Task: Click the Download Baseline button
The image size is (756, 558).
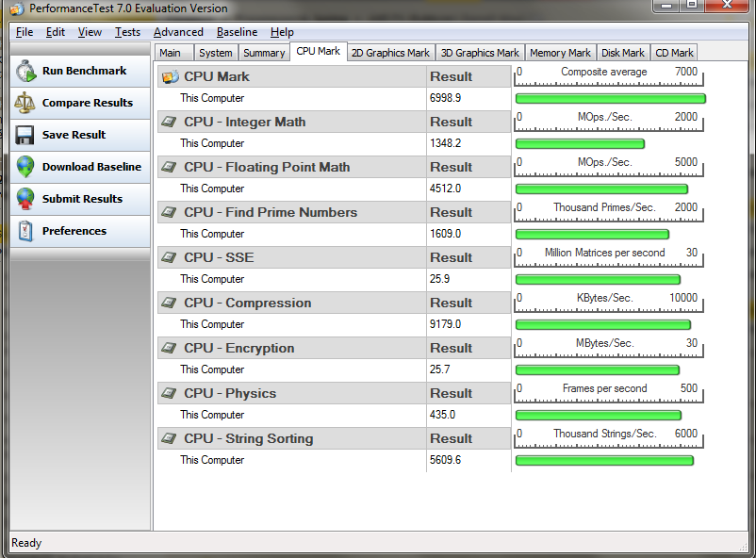Action: coord(80,167)
